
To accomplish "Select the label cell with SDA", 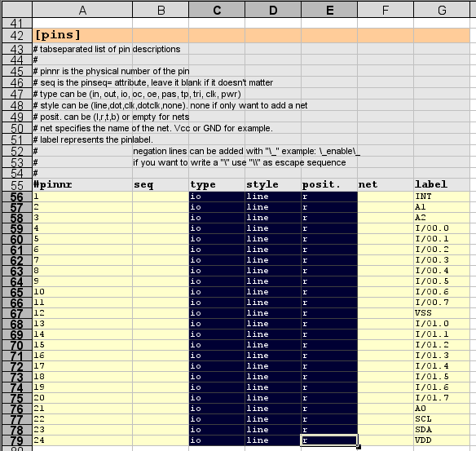I will click(x=442, y=430).
